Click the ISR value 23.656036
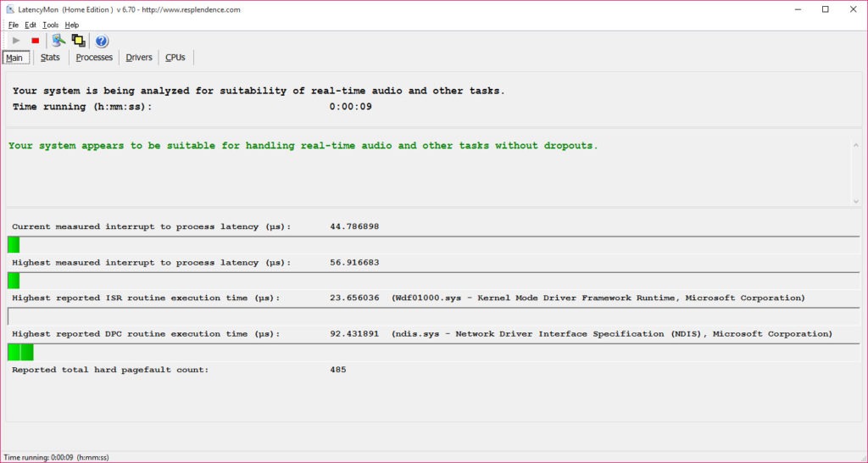The height and width of the screenshot is (463, 868). point(354,298)
